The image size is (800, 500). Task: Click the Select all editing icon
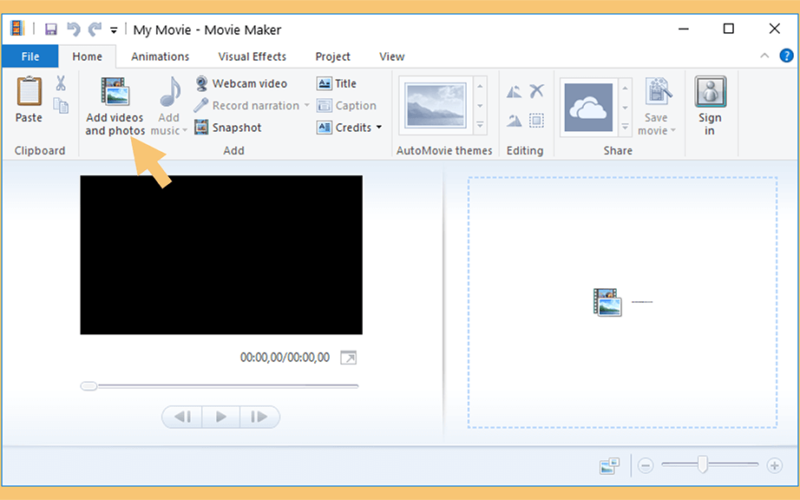tap(536, 120)
